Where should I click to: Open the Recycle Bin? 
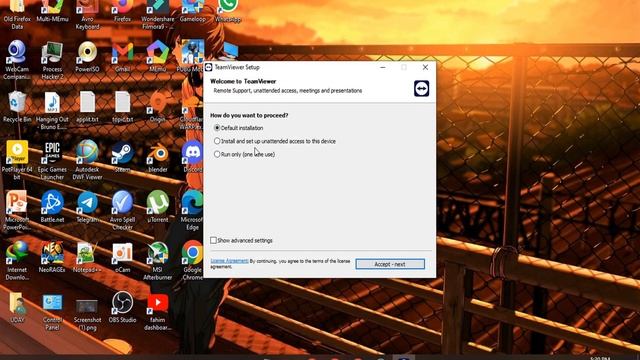(x=17, y=107)
